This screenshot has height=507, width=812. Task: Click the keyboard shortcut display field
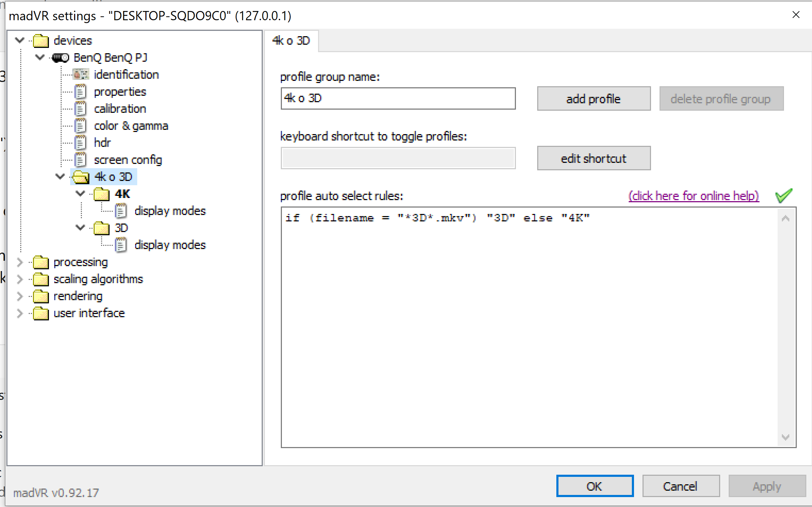click(398, 158)
